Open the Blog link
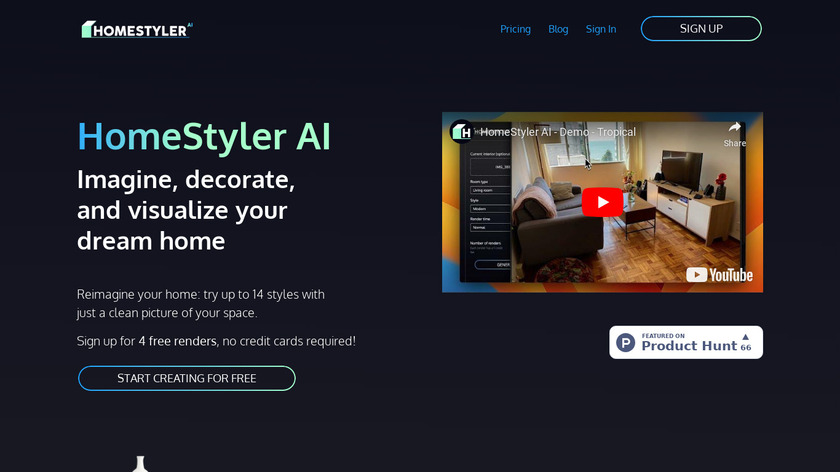The height and width of the screenshot is (472, 840). (558, 29)
